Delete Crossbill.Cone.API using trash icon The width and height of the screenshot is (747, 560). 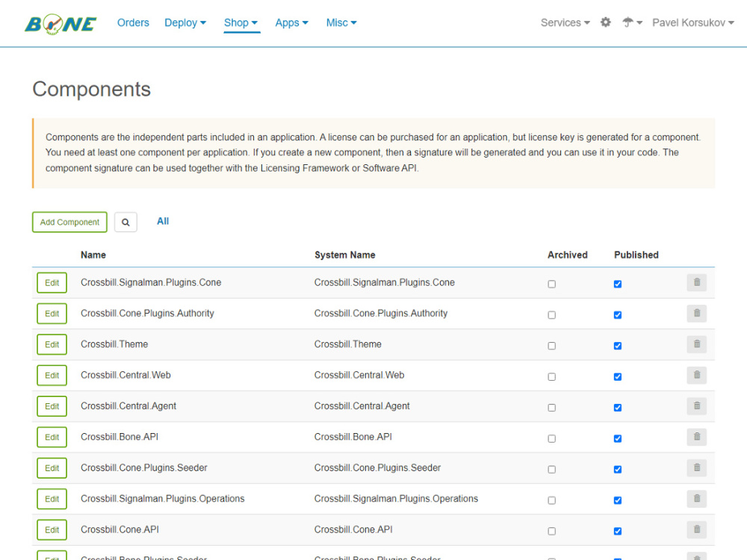(696, 529)
